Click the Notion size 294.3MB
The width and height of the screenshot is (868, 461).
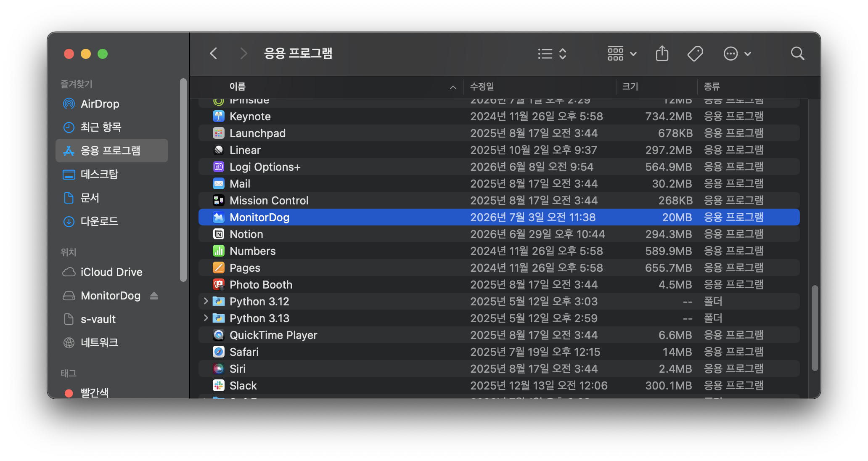[x=669, y=234]
